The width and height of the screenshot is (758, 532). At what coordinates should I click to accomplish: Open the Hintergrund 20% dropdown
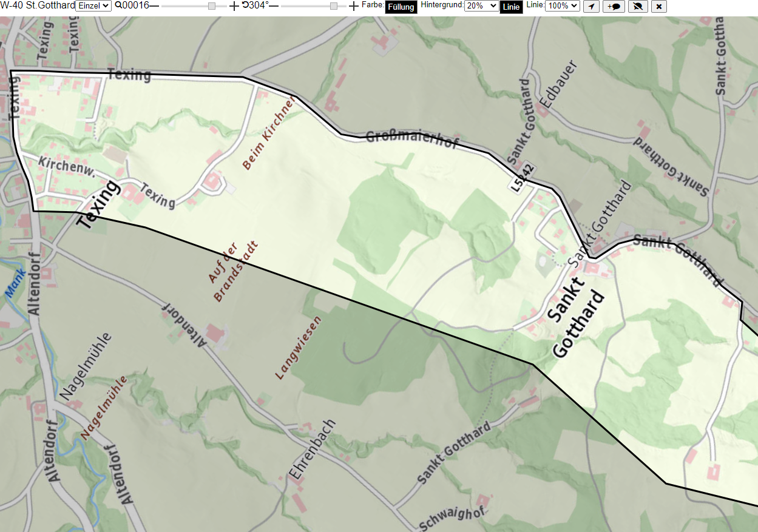tap(481, 5)
